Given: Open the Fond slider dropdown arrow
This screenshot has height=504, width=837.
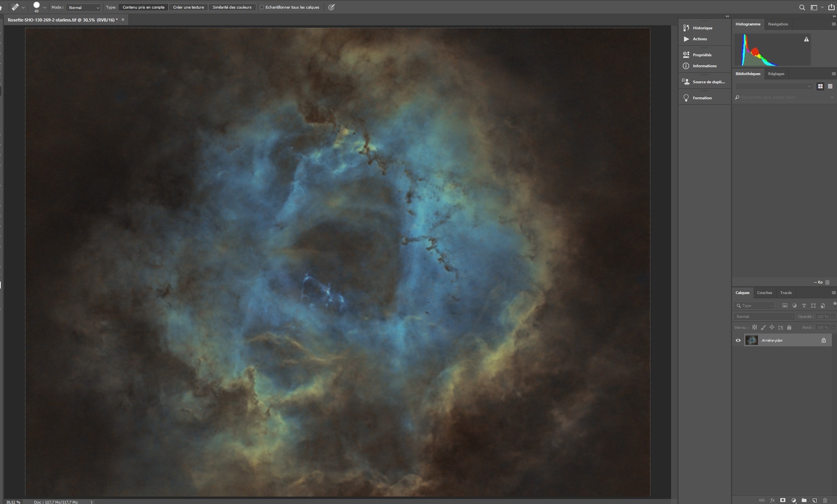Looking at the screenshot, I should 833,327.
